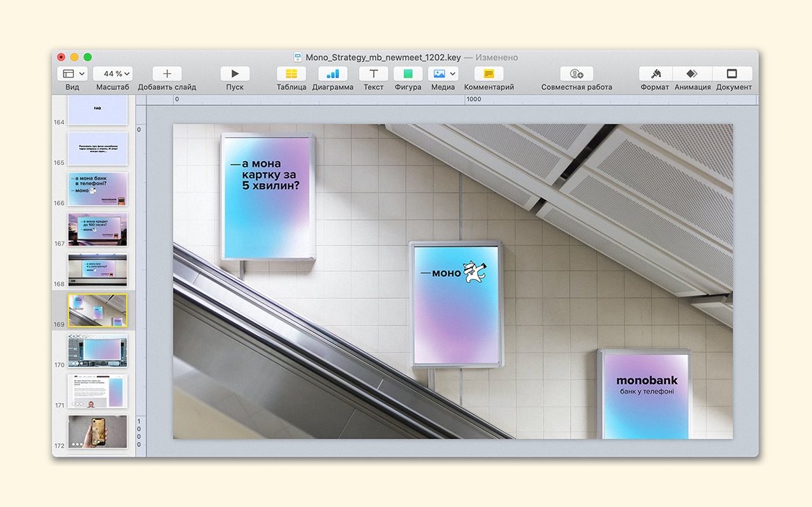The image size is (812, 507).
Task: Select slide 168 thumbnail
Action: coord(98,270)
